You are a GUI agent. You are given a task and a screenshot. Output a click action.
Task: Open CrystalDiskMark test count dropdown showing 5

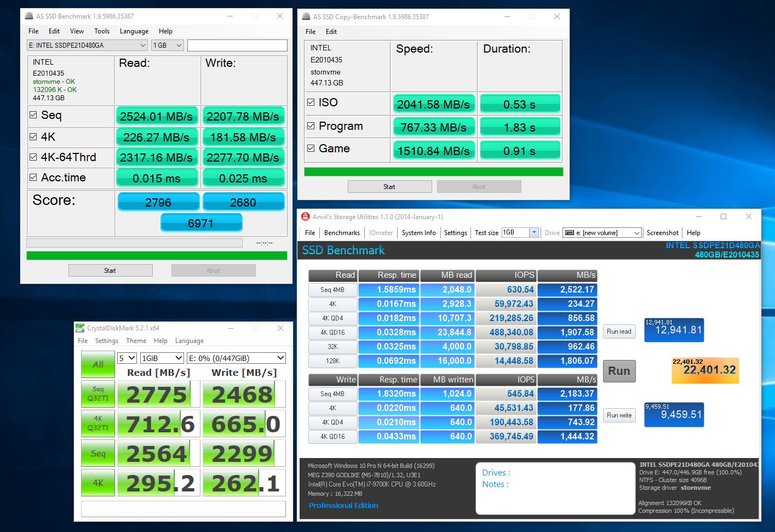(127, 358)
